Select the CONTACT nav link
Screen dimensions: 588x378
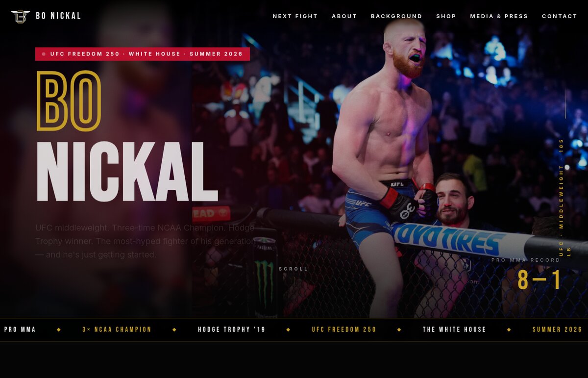[x=560, y=16]
